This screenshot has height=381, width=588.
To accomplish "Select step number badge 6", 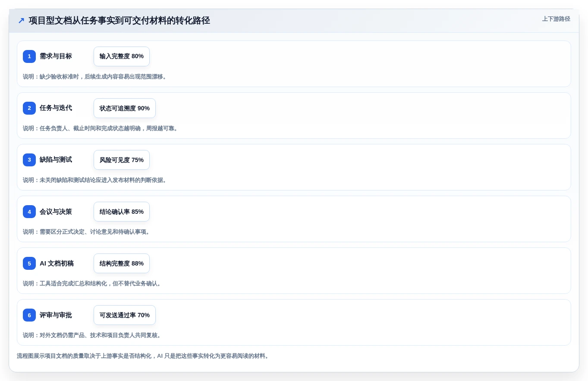I will click(29, 315).
